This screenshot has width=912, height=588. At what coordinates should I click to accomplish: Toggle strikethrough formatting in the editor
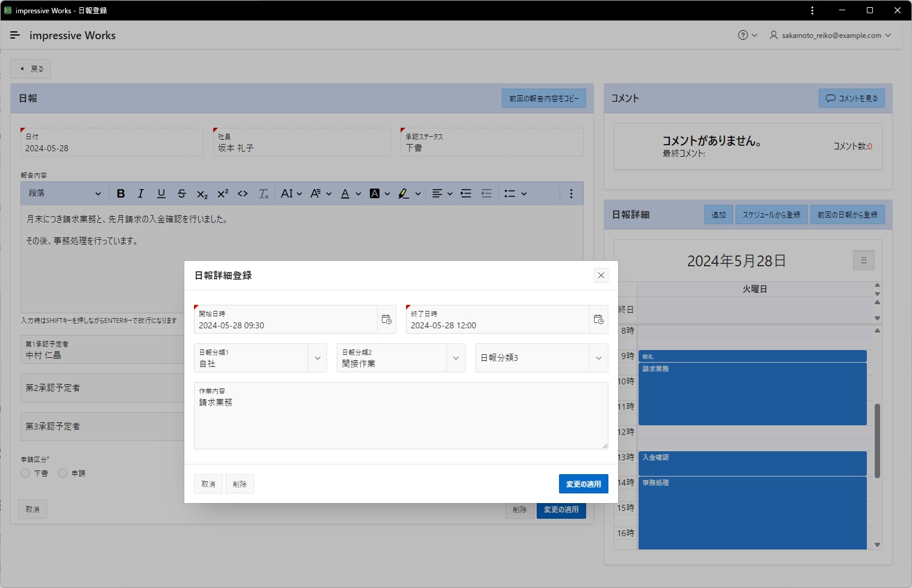tap(182, 193)
